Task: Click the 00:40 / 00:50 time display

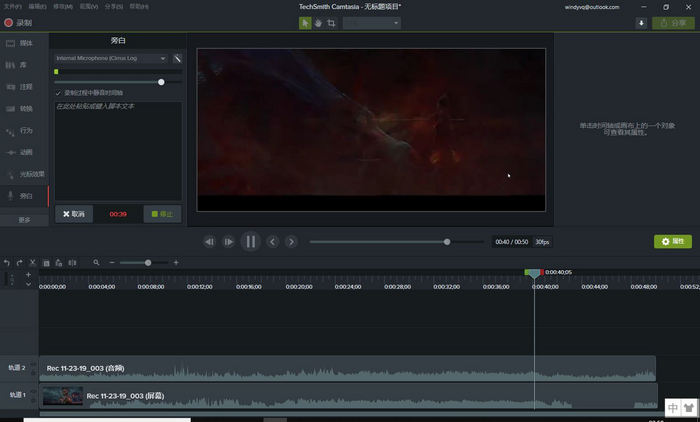Action: [x=512, y=242]
